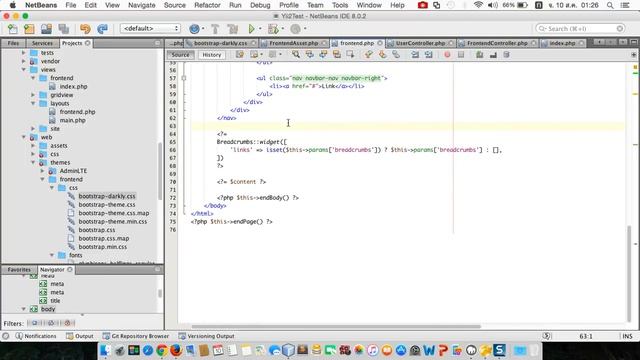
Task: Open the Output window button
Action: click(80, 336)
